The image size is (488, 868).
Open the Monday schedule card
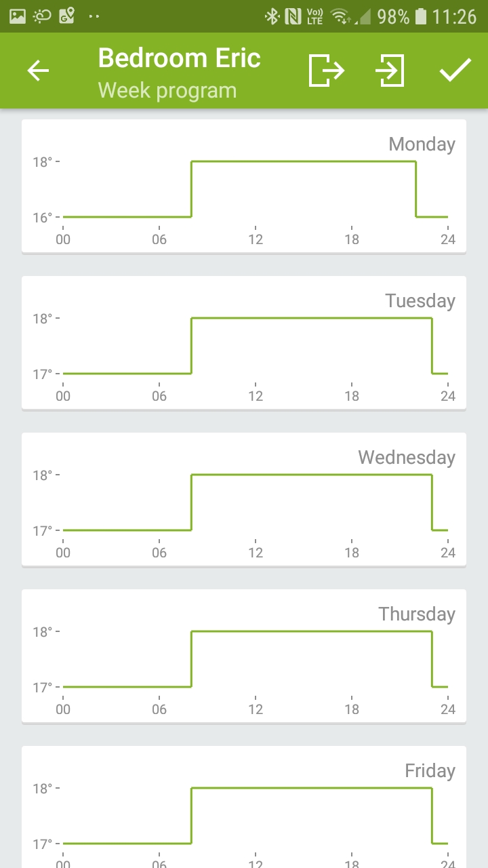click(x=244, y=186)
